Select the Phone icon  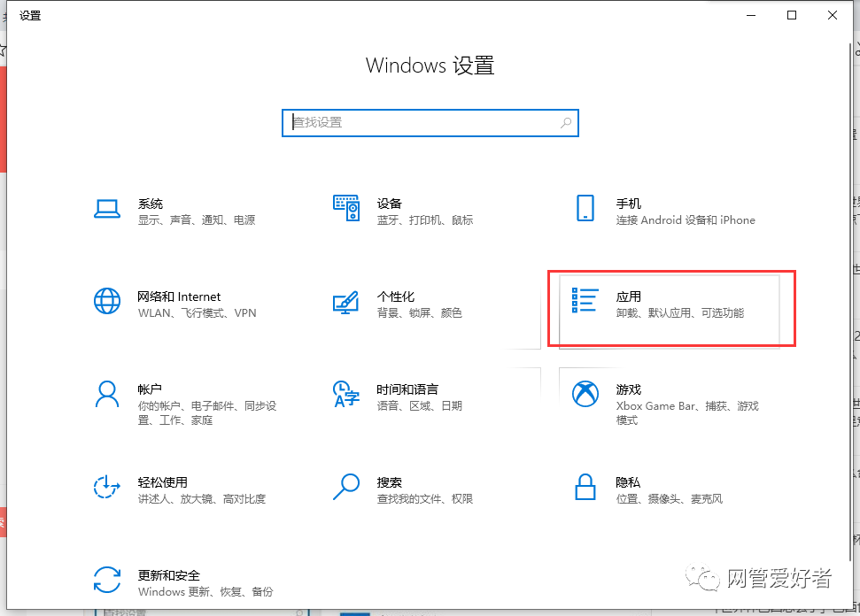[x=585, y=209]
